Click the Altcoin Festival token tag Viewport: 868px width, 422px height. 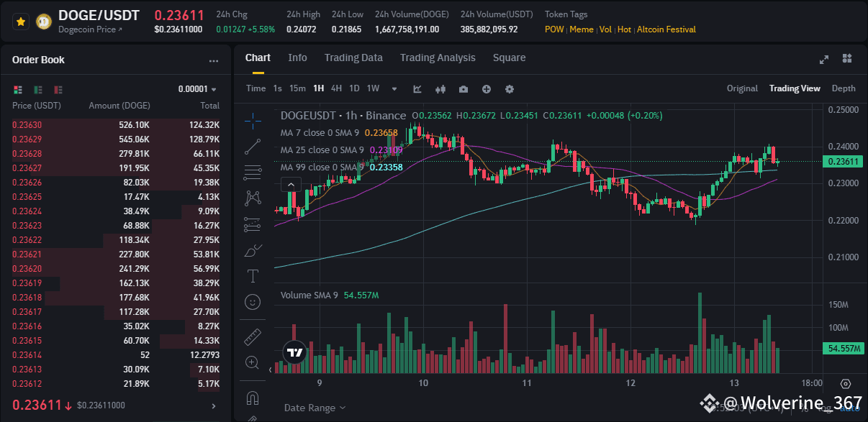pyautogui.click(x=666, y=29)
